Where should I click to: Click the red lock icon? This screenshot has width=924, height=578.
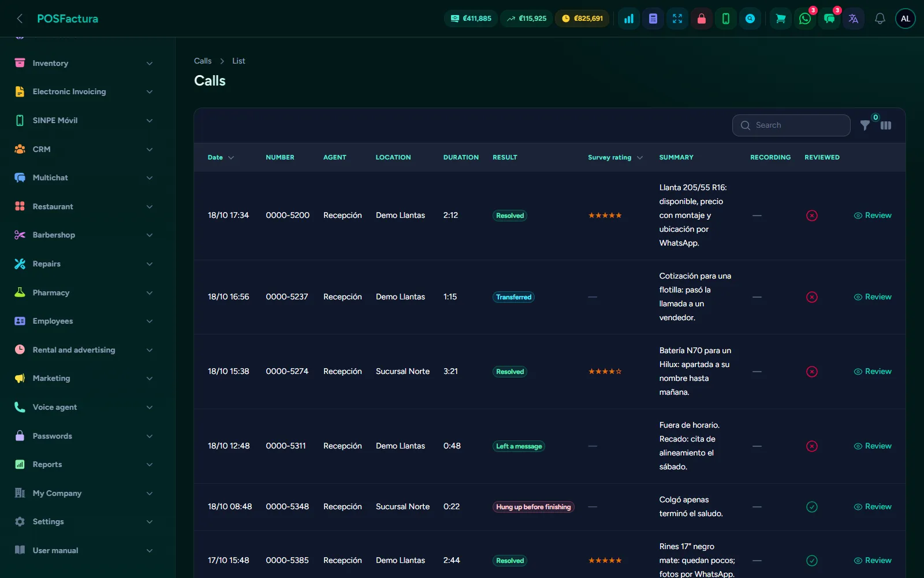702,18
